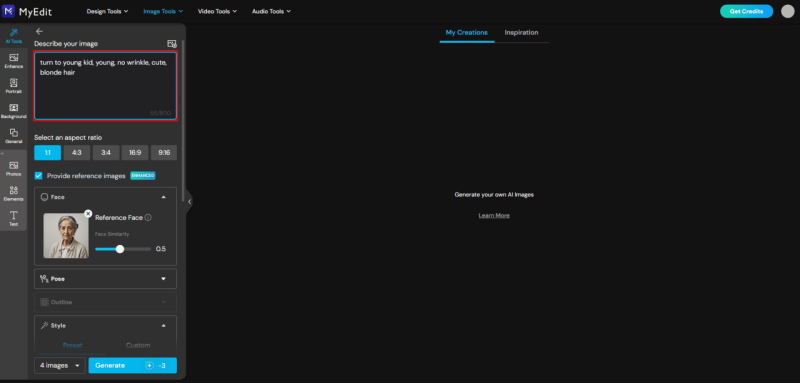
Task: Open the Photos panel icon
Action: pyautogui.click(x=14, y=168)
